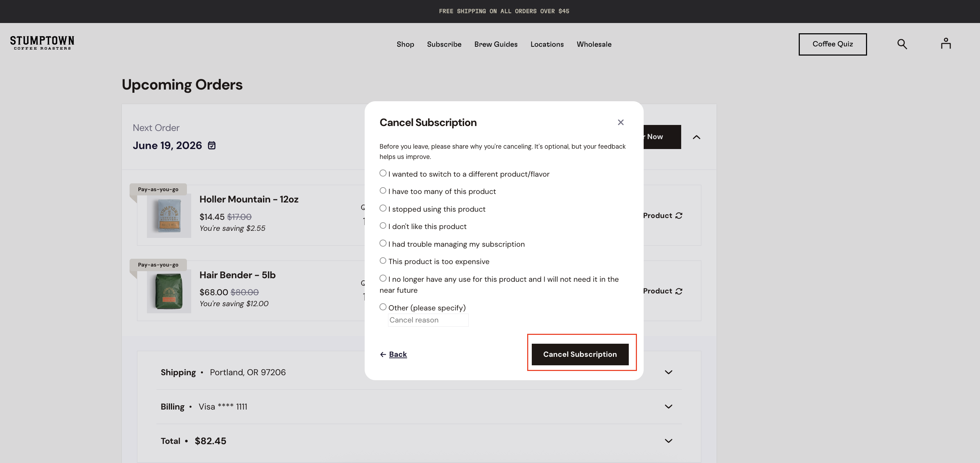This screenshot has width=980, height=463.
Task: Open the search icon in header
Action: click(902, 44)
